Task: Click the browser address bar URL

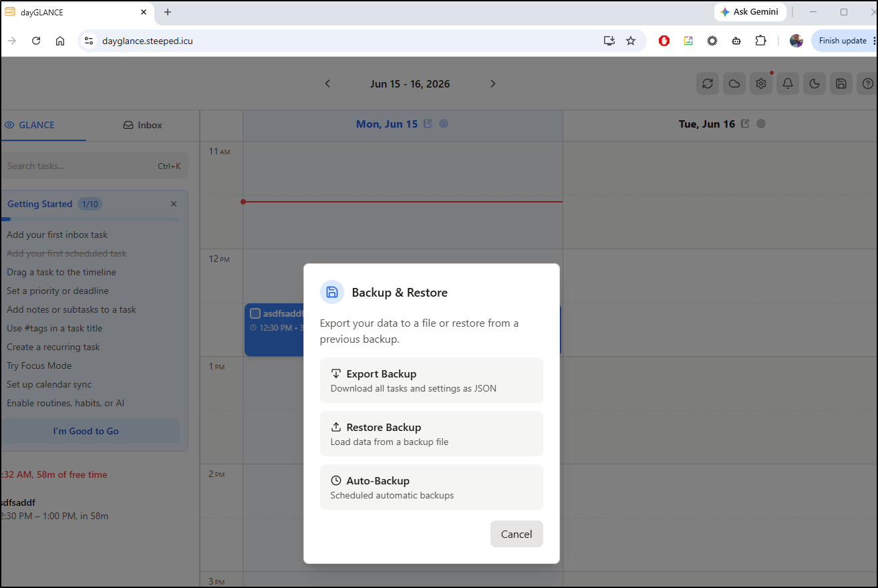Action: coord(148,41)
